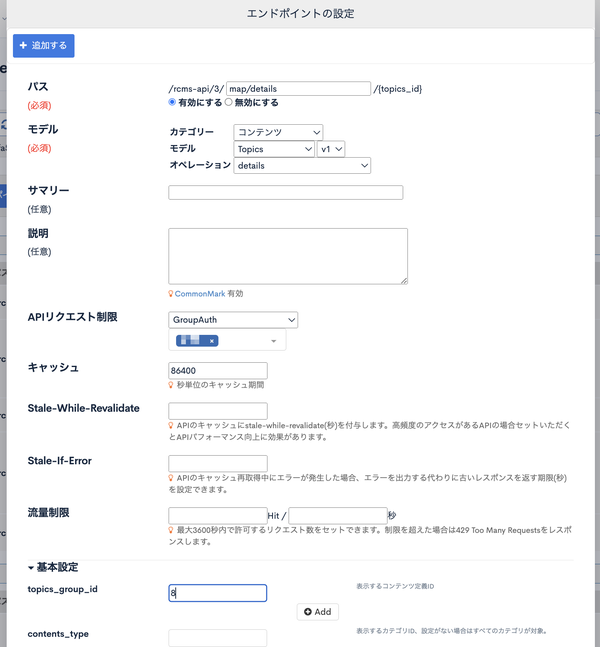Click the /rcms-api/3/ path prefix text

click(x=196, y=89)
